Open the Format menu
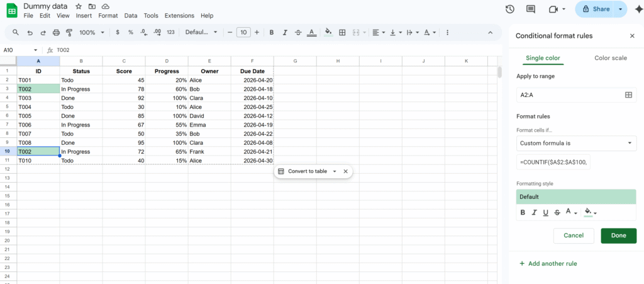This screenshot has width=644, height=284. click(x=108, y=15)
